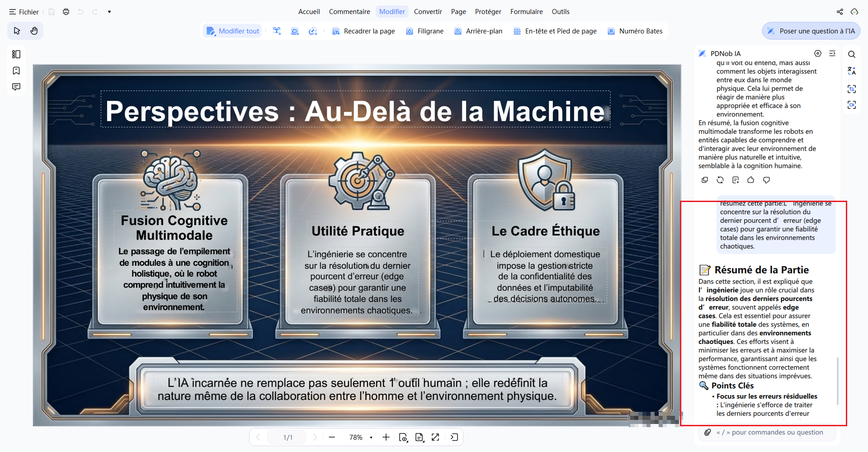Select the arrow selection tool
This screenshot has height=452, width=868.
(17, 31)
